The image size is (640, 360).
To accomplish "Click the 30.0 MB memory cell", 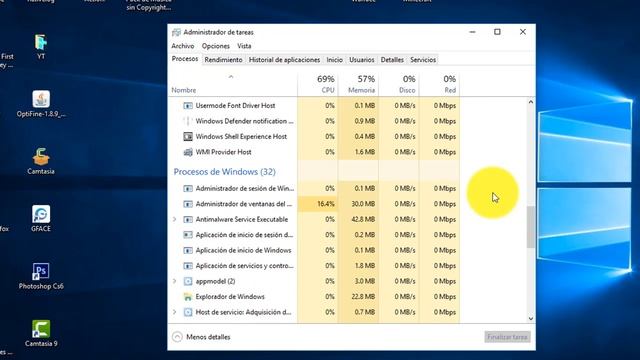I will tap(358, 204).
